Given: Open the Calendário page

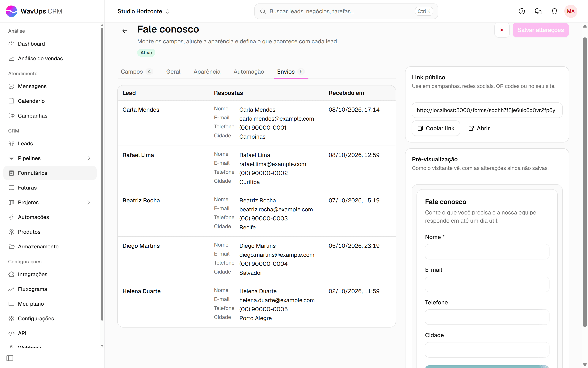Looking at the screenshot, I should tap(50, 101).
